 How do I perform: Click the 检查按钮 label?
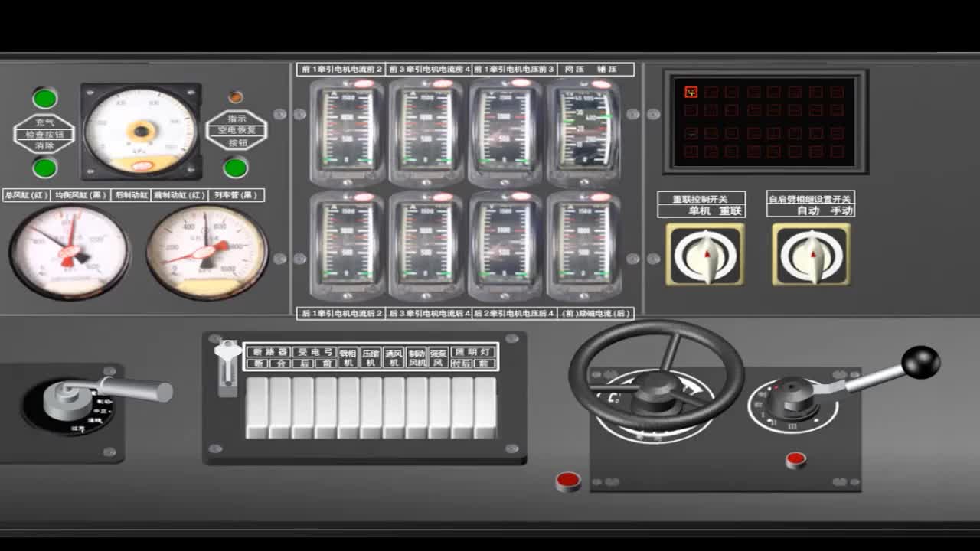44,134
